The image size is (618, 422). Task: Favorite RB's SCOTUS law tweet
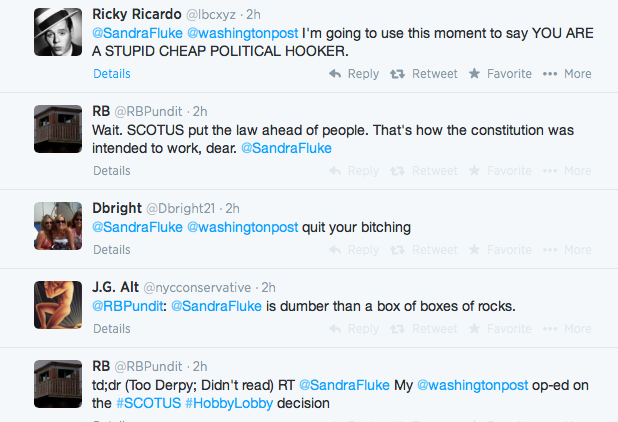point(500,171)
